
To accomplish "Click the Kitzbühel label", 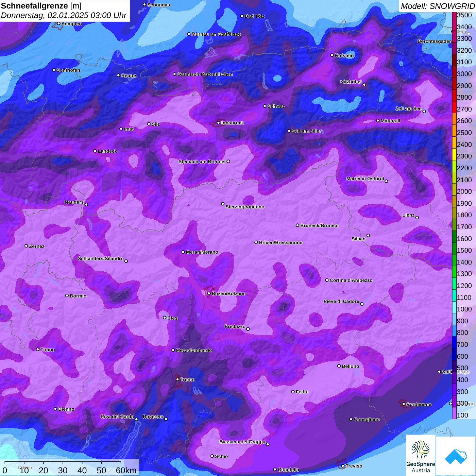I will coord(351,82).
